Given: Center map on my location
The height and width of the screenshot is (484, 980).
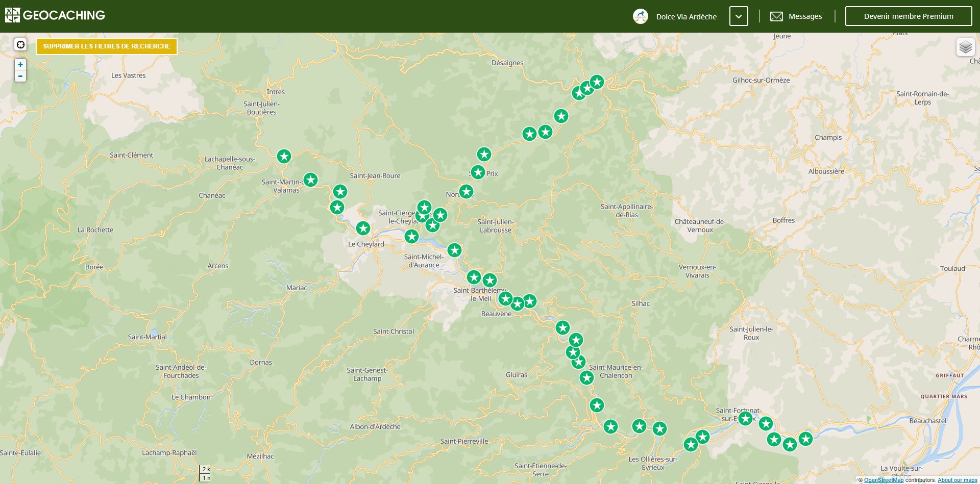Looking at the screenshot, I should pos(20,45).
